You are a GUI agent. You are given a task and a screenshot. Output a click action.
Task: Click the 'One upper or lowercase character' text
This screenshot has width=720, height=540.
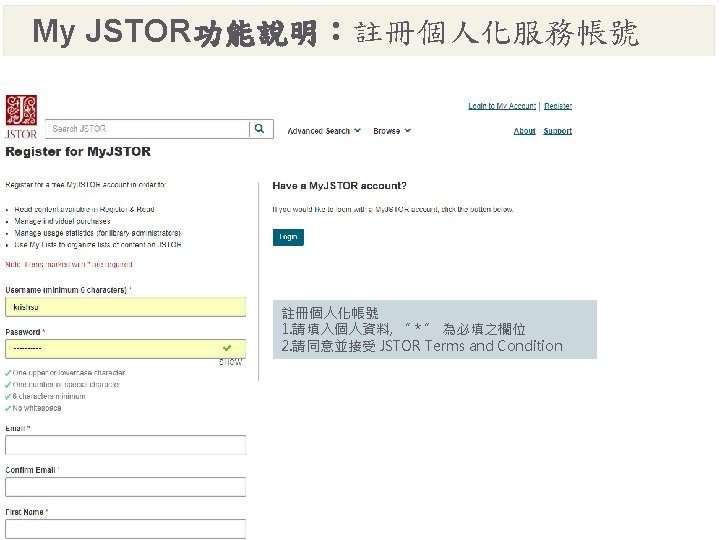[x=69, y=372]
